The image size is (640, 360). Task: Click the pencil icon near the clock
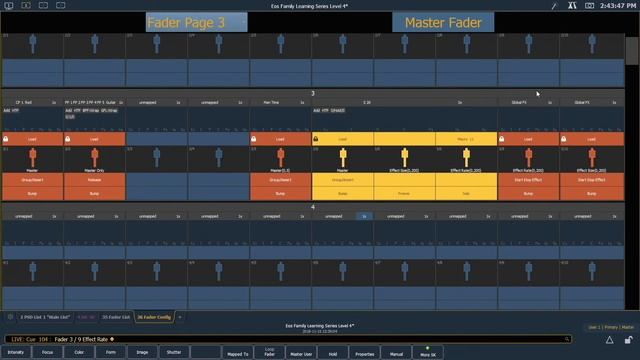pyautogui.click(x=554, y=6)
